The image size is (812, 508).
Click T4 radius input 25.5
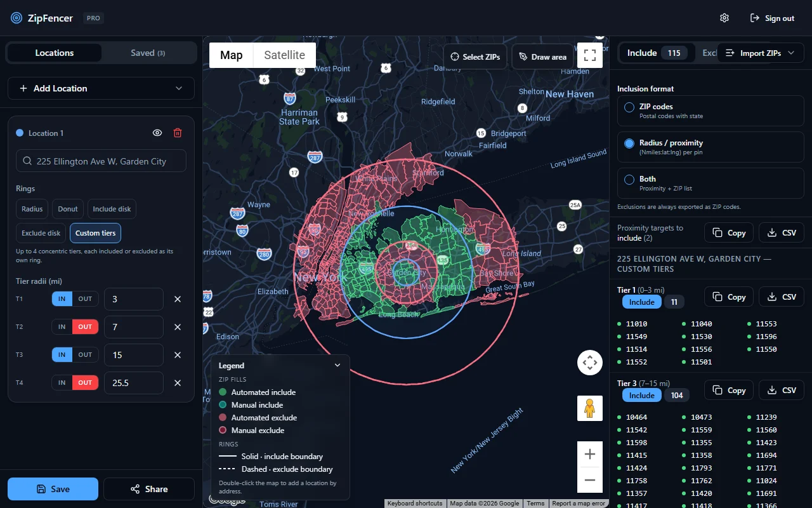tap(134, 383)
